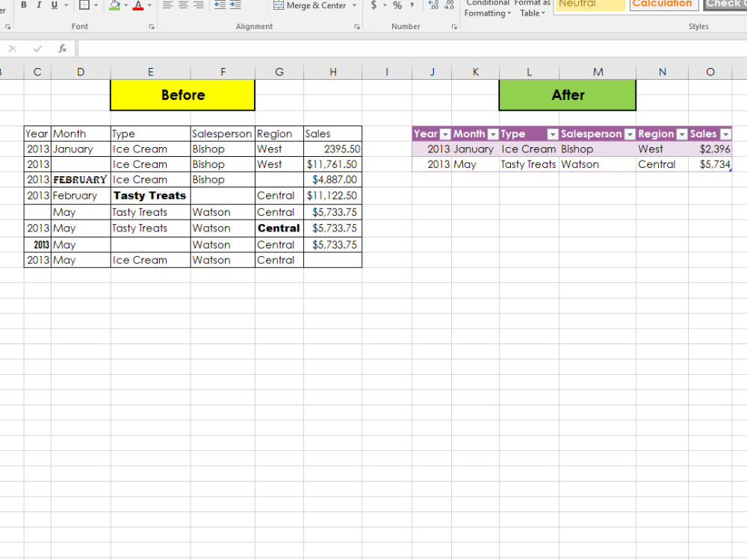Click the Insert Function fx icon

coord(63,49)
